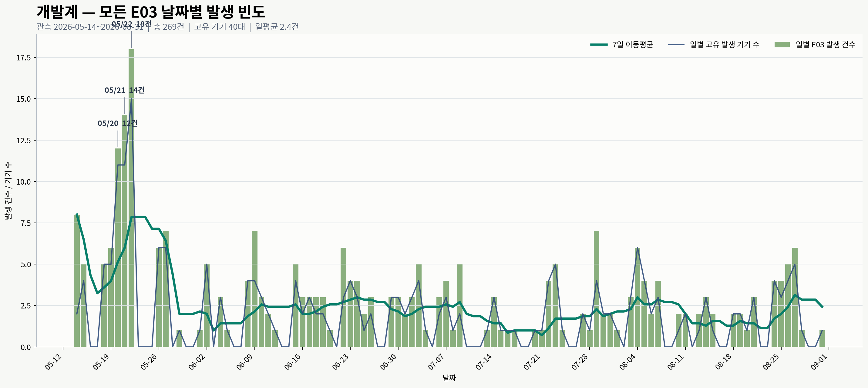Click x-axis date label 09-01

pyautogui.click(x=819, y=362)
